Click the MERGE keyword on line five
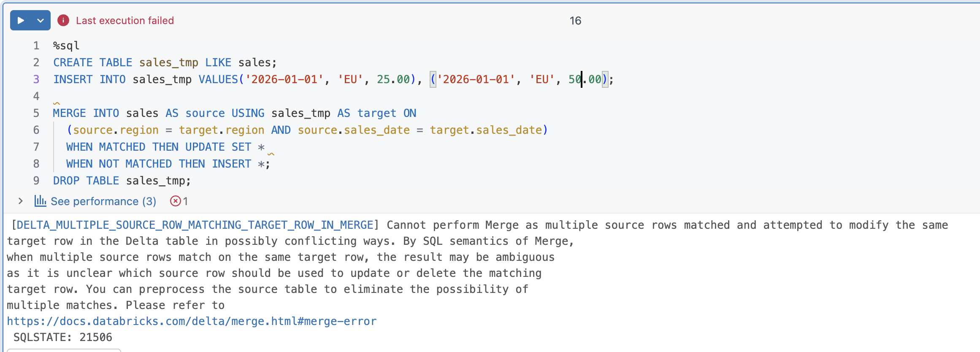980x352 pixels. click(x=69, y=113)
